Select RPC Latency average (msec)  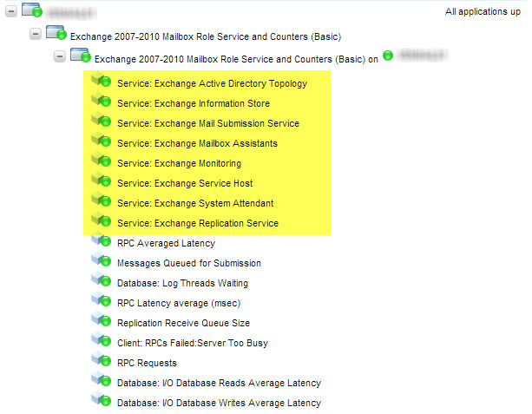coord(179,303)
